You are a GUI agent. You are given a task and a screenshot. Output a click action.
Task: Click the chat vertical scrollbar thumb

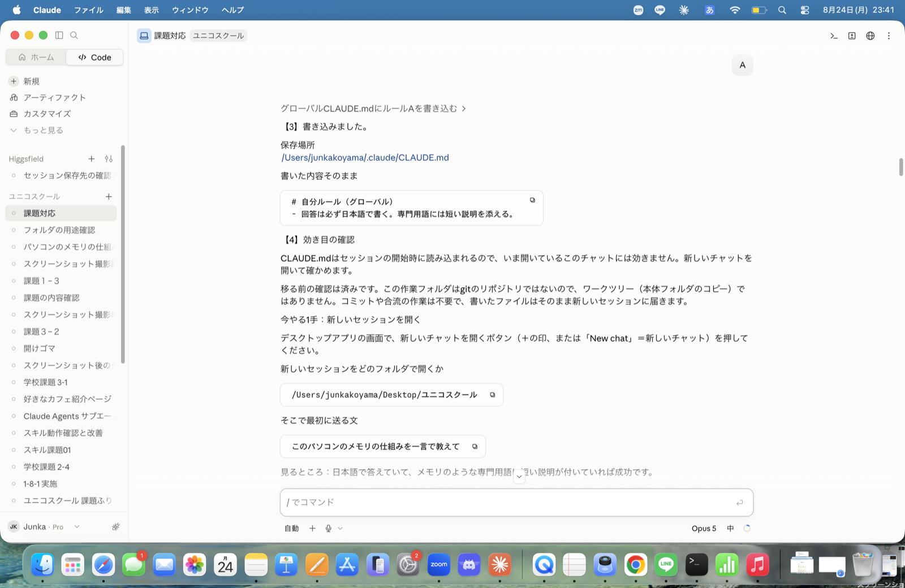pos(901,167)
